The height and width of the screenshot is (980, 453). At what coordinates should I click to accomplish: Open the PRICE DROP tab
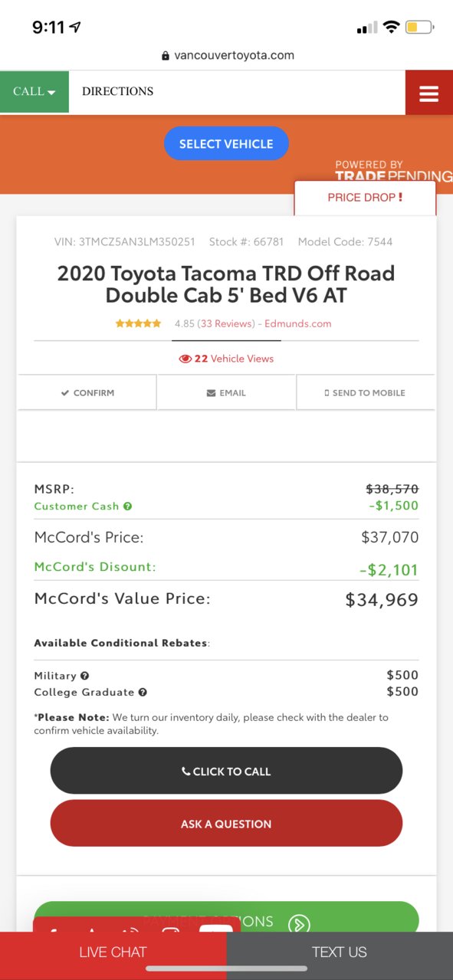(x=365, y=198)
